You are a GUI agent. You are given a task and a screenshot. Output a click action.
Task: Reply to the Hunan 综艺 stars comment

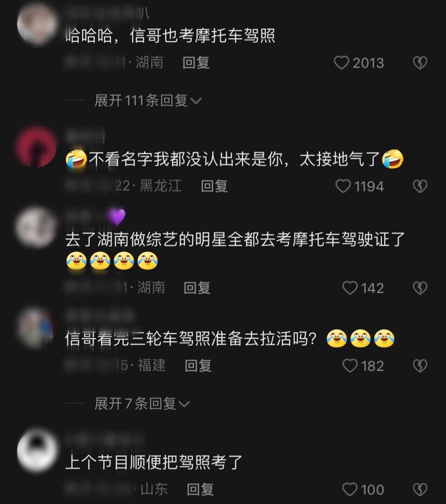point(197,288)
